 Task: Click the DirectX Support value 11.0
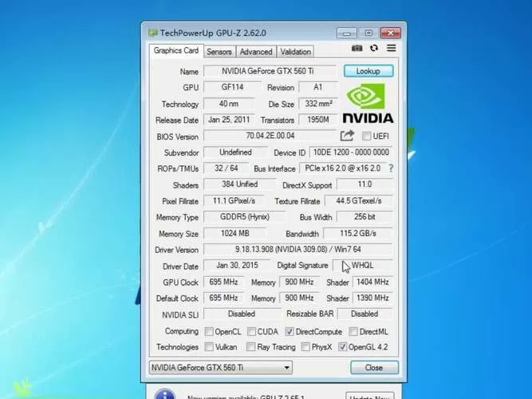pyautogui.click(x=365, y=184)
